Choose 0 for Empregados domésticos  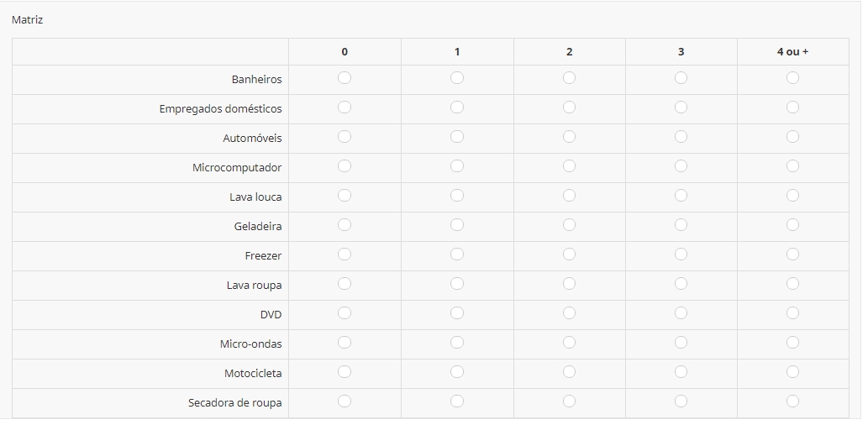pyautogui.click(x=345, y=107)
